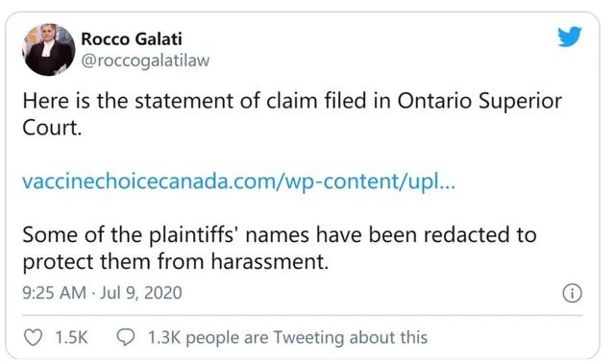The height and width of the screenshot is (364, 615).
Task: Click the 1.5K likes count
Action: [x=71, y=337]
